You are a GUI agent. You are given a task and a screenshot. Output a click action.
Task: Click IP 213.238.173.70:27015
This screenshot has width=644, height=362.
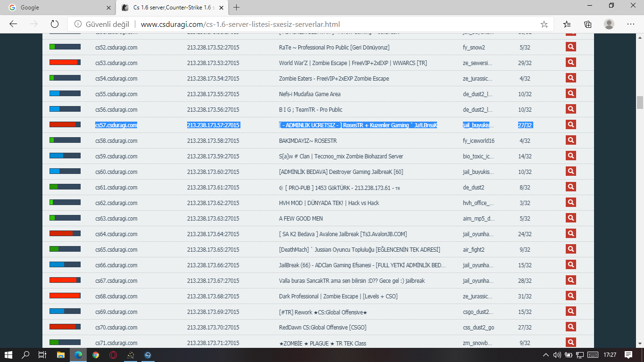[213, 327]
